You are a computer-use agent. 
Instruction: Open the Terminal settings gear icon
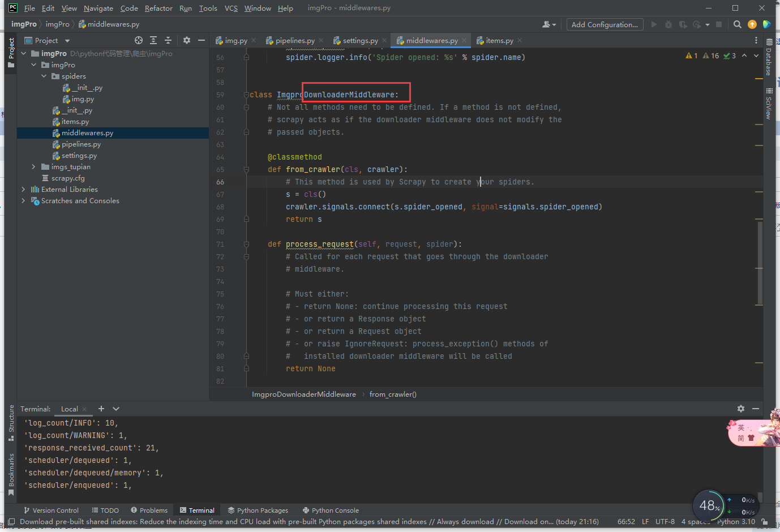point(741,409)
